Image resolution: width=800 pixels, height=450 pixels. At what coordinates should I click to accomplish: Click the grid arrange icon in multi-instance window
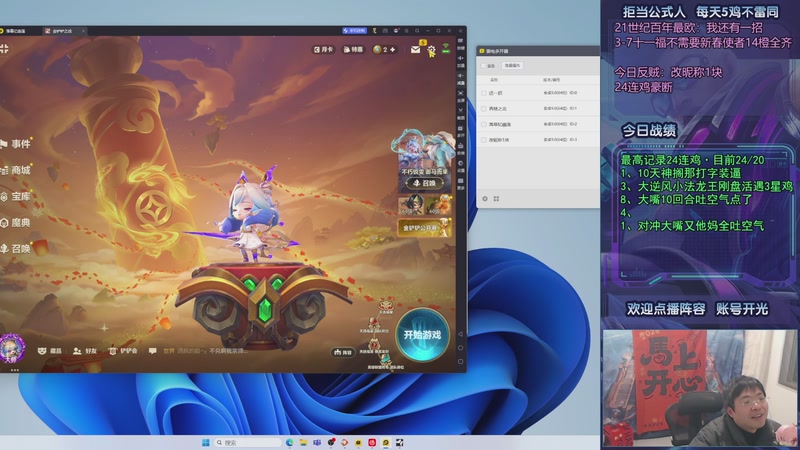pos(496,198)
